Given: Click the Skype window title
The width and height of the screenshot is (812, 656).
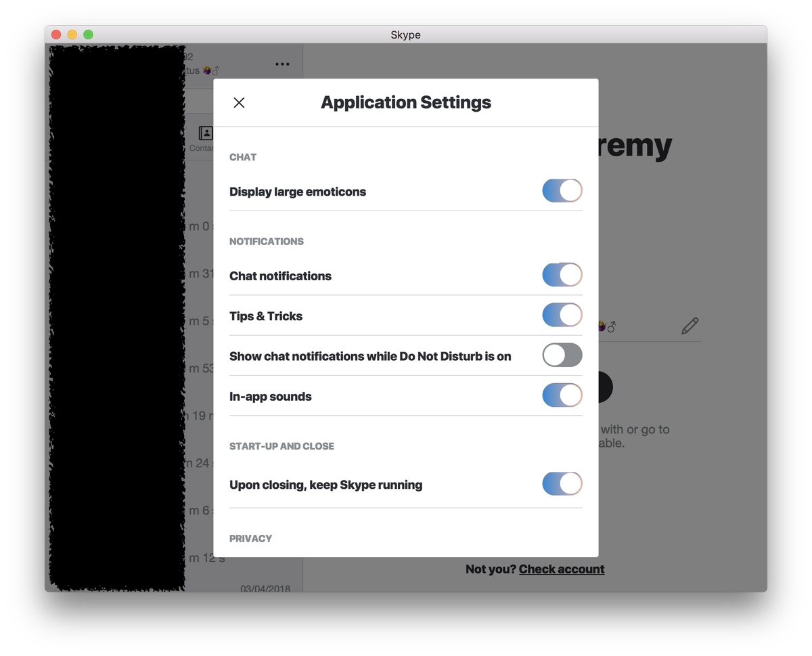Looking at the screenshot, I should click(405, 35).
